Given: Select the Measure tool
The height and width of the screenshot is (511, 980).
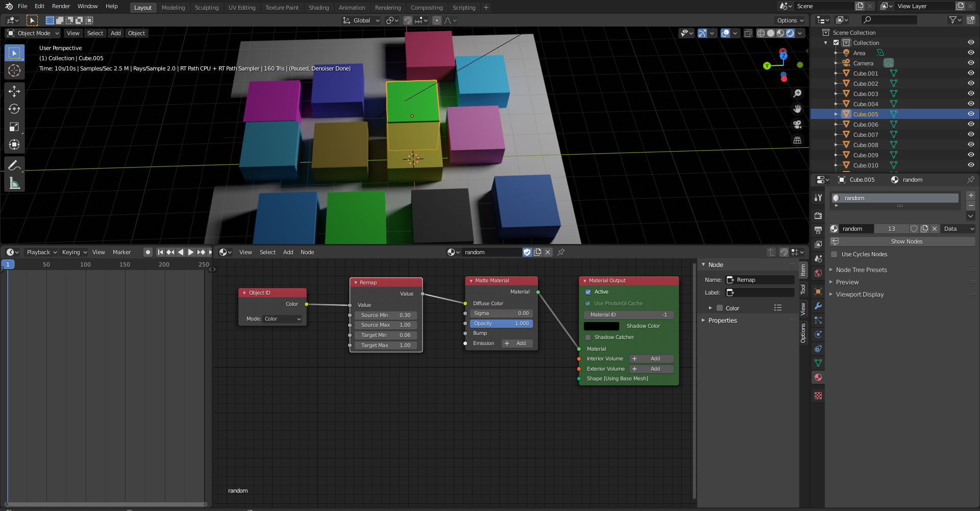Looking at the screenshot, I should pyautogui.click(x=14, y=183).
